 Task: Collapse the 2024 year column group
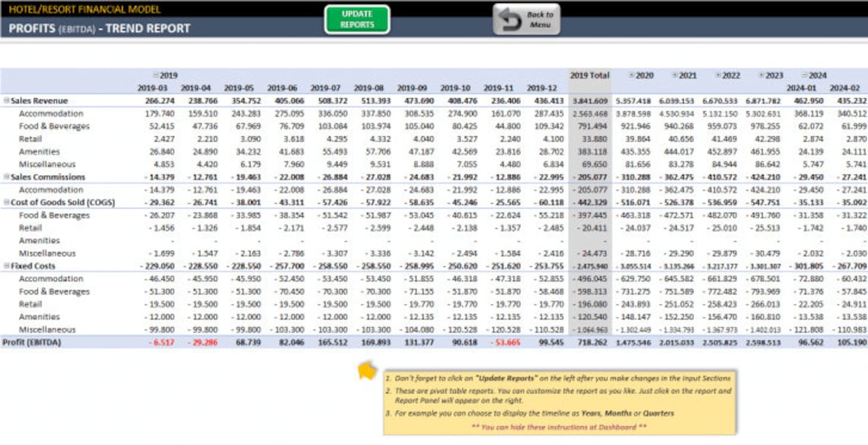pos(804,75)
